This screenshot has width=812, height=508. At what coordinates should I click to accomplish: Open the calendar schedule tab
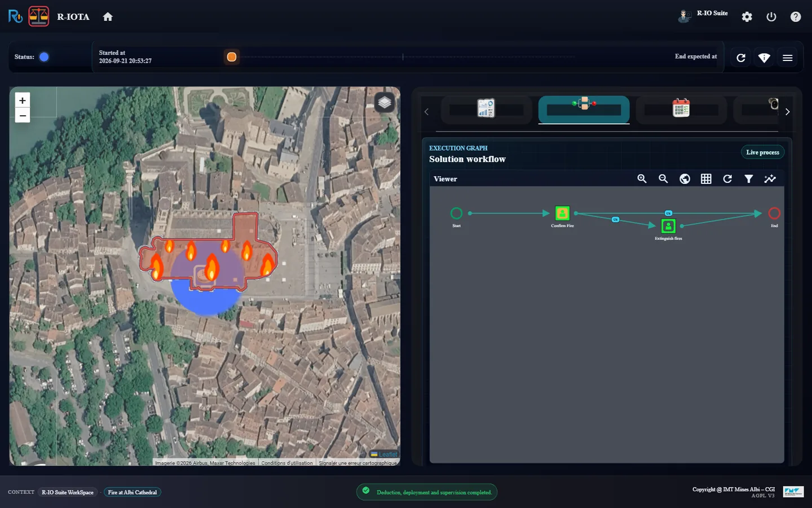681,109
